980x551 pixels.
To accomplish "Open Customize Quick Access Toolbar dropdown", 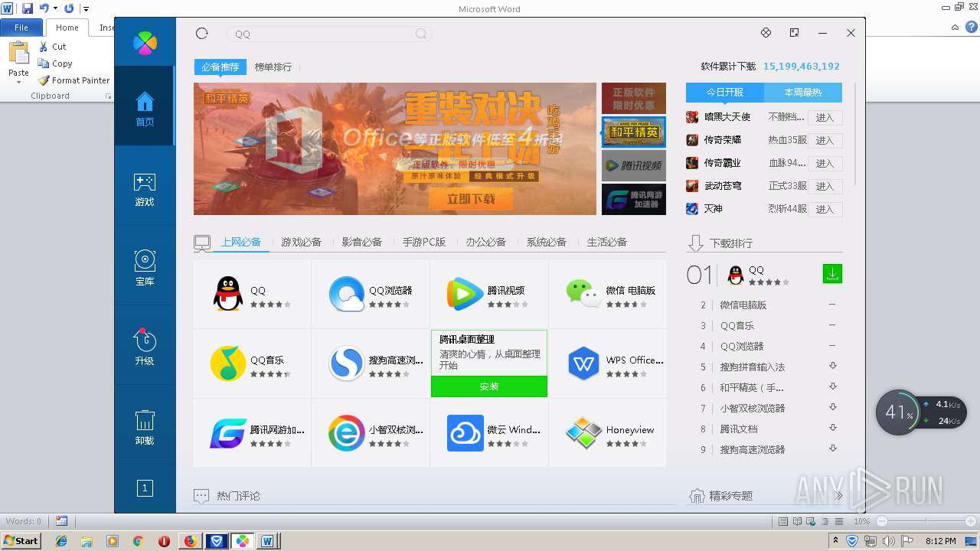I will click(x=87, y=8).
